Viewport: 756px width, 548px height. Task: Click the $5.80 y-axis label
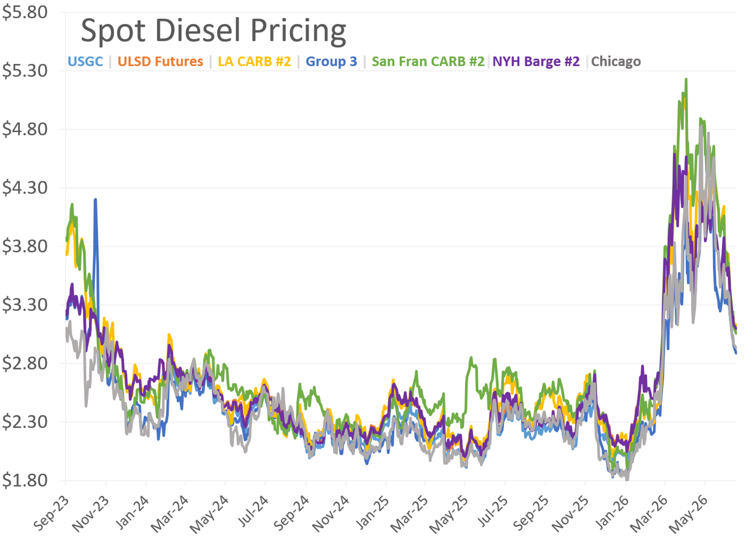25,12
